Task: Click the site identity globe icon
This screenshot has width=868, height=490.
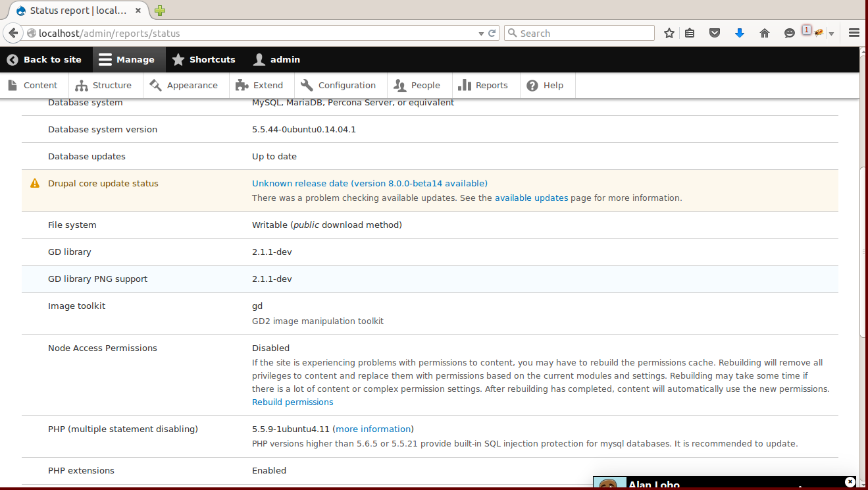Action: coord(32,34)
